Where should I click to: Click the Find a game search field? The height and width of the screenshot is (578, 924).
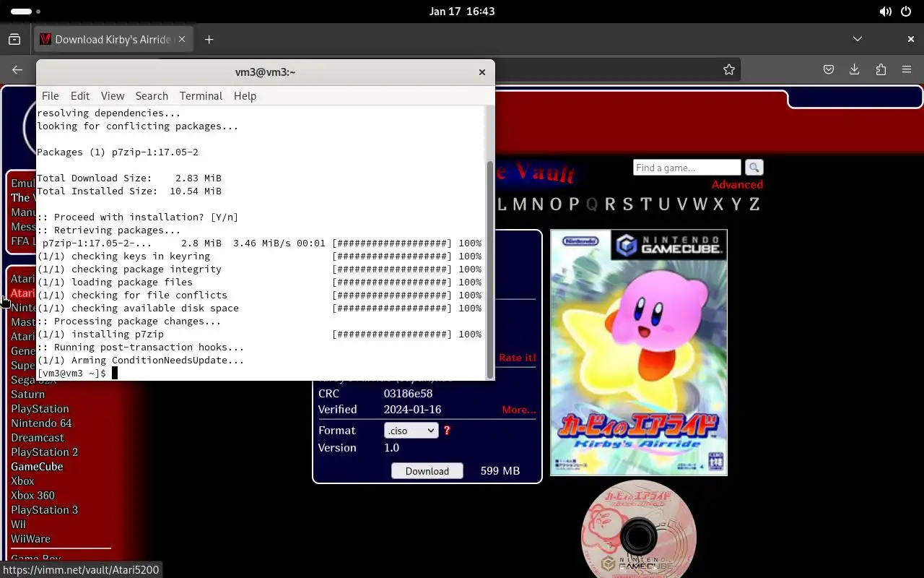point(687,168)
